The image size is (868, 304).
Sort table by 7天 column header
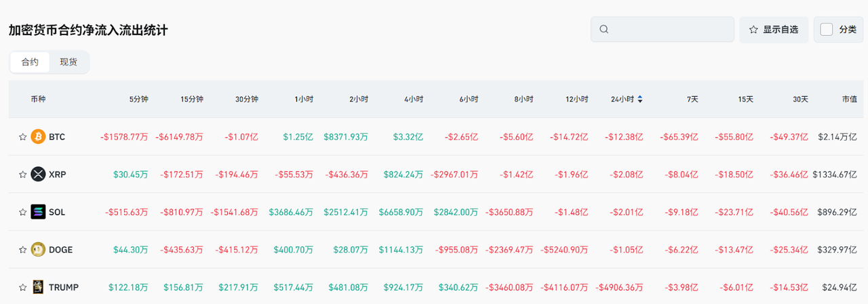tap(692, 99)
